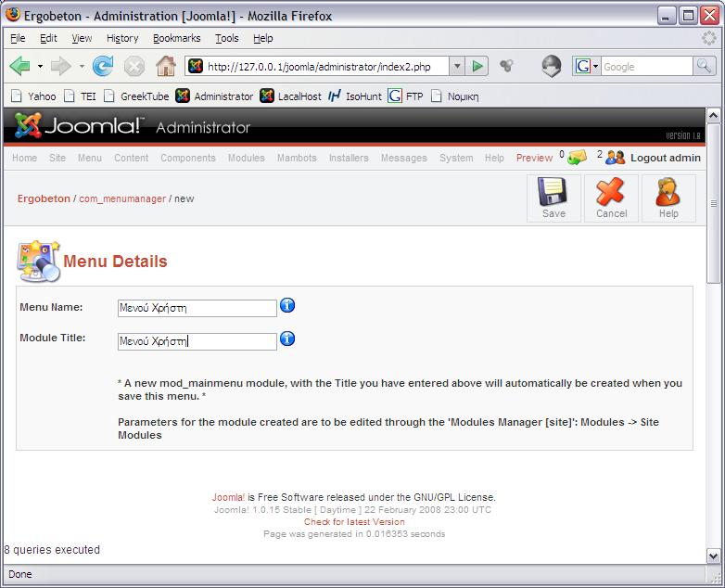This screenshot has width=725, height=588.
Task: Click the Forward navigation arrow
Action: pos(61,67)
